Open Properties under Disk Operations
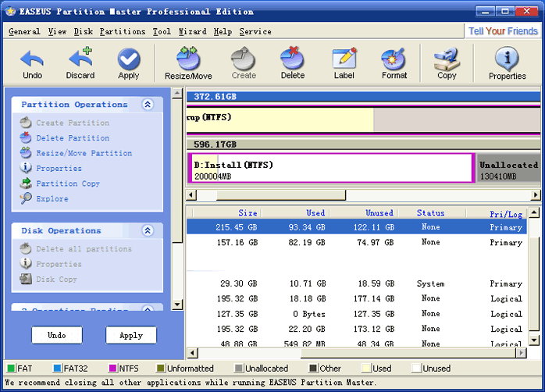This screenshot has width=545, height=392. 59,264
